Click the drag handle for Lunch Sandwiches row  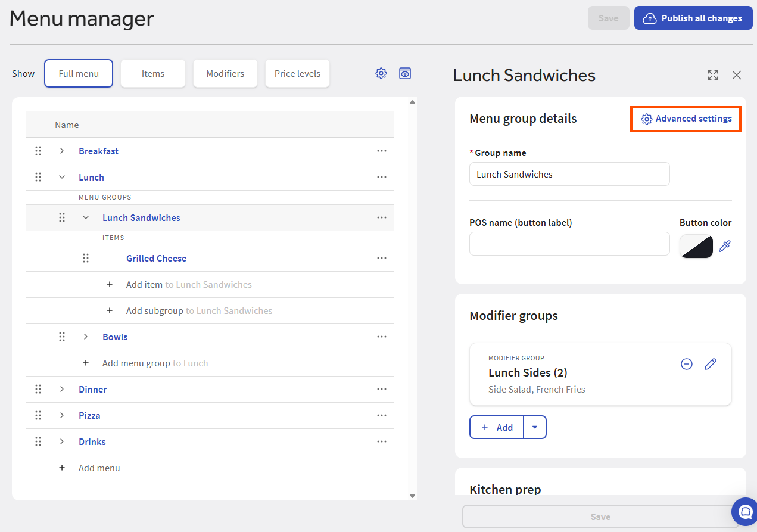tap(62, 217)
